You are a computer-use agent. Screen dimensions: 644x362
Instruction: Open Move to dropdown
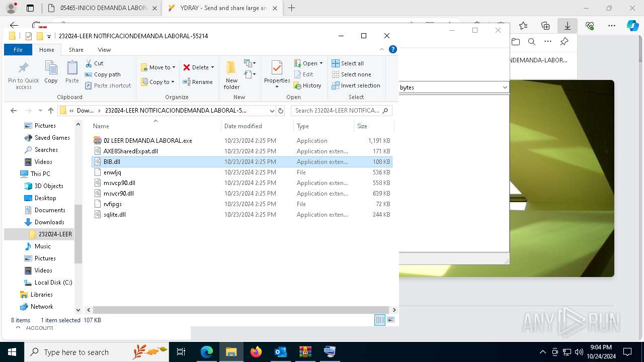point(158,67)
